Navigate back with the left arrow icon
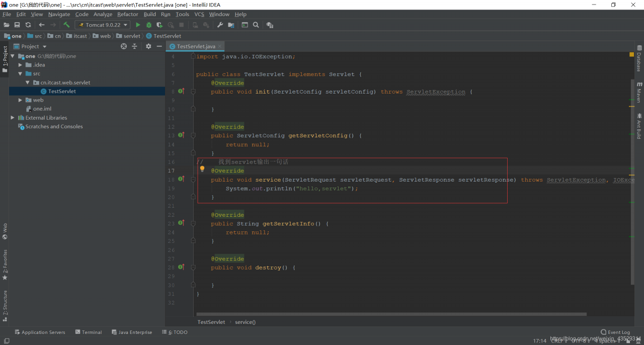Image resolution: width=644 pixels, height=345 pixels. [x=42, y=25]
